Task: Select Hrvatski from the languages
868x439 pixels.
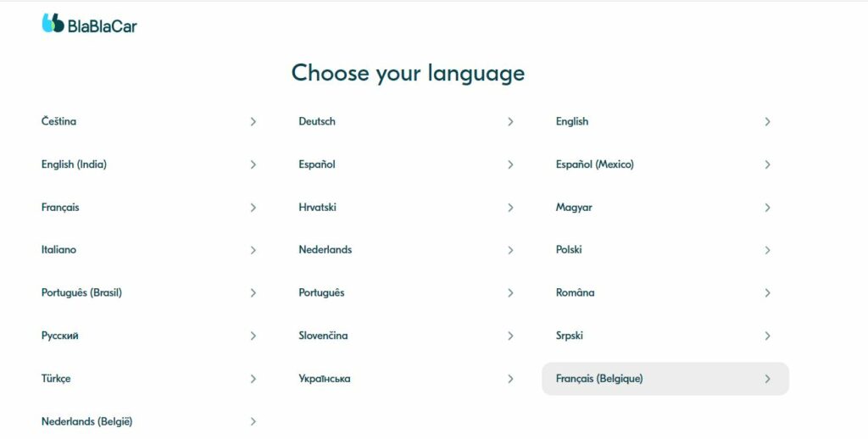Action: click(408, 208)
